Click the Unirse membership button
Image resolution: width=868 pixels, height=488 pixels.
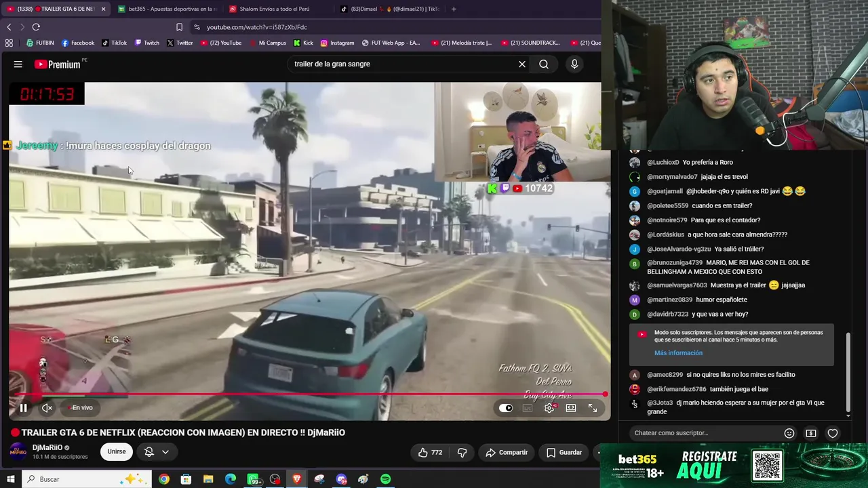[x=117, y=452]
